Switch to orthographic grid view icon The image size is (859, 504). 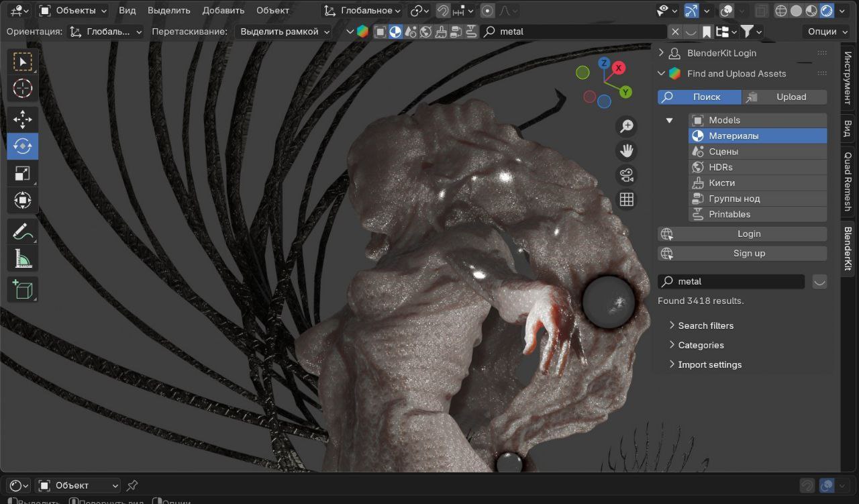[626, 199]
